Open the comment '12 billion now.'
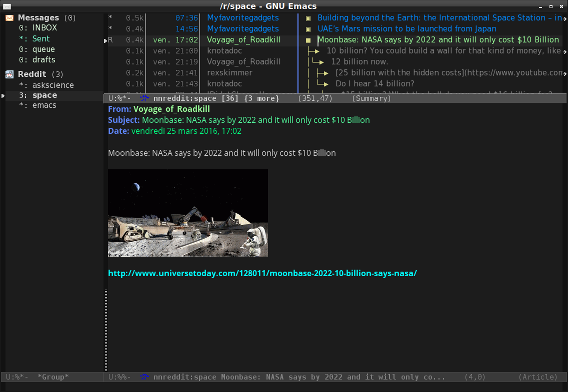Viewport: 568px width, 392px height. [359, 62]
